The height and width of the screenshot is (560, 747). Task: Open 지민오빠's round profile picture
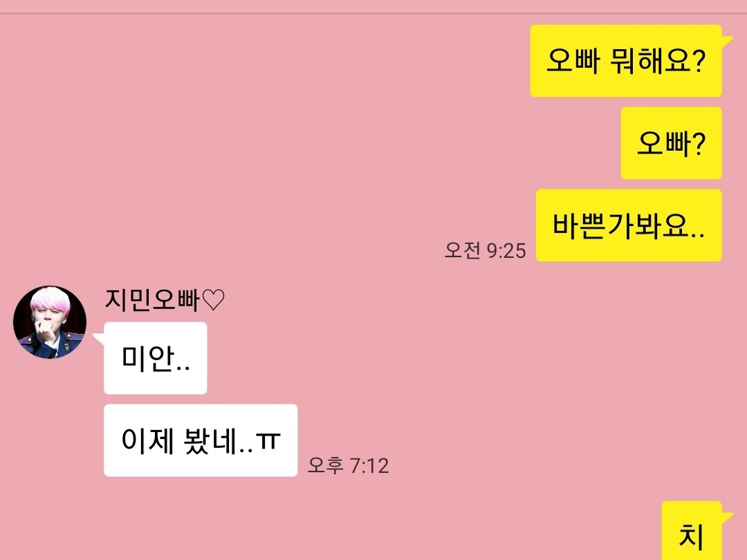tap(50, 322)
